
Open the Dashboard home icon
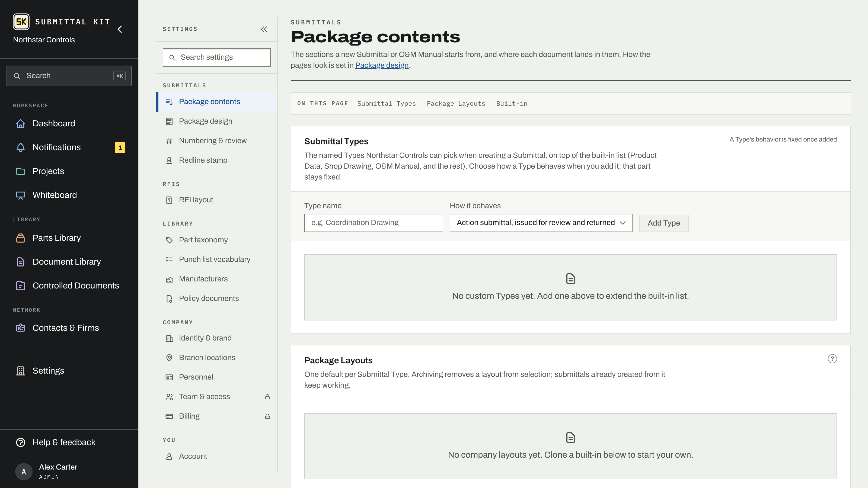point(21,124)
